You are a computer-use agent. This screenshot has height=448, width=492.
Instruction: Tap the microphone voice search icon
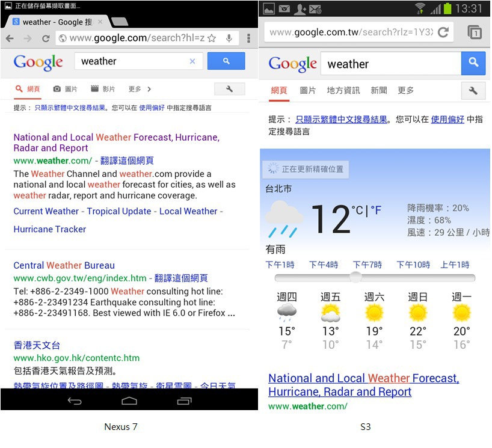pyautogui.click(x=229, y=38)
